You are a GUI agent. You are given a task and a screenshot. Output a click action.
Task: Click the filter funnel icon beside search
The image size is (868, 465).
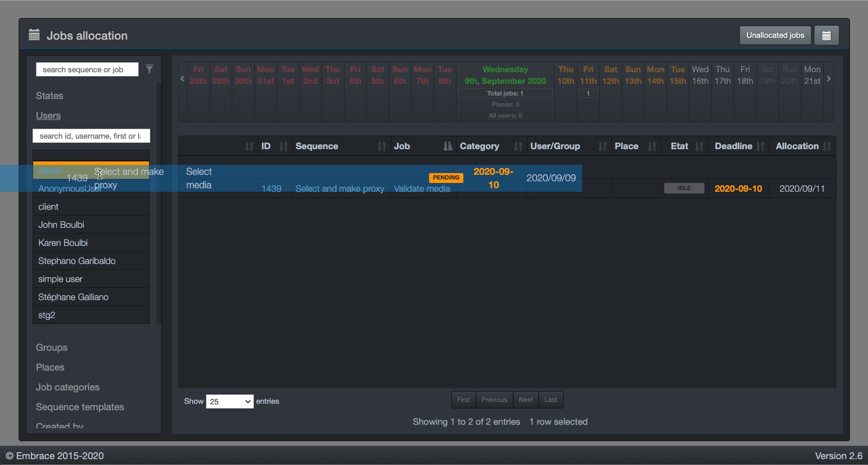[150, 69]
